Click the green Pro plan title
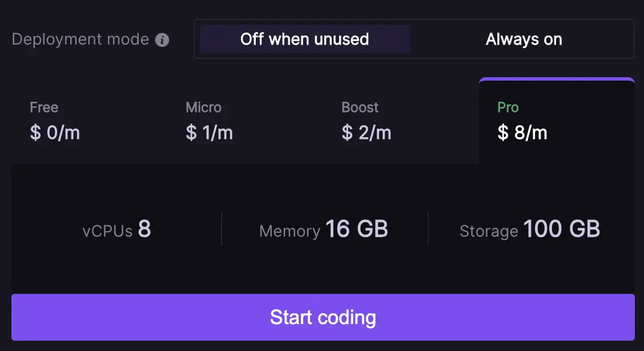 [508, 107]
